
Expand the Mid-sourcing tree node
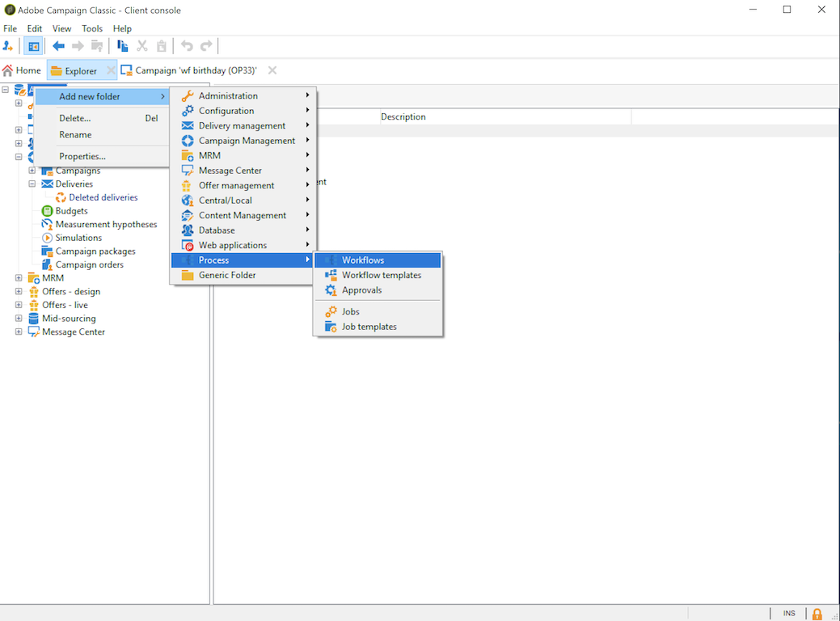coord(19,319)
